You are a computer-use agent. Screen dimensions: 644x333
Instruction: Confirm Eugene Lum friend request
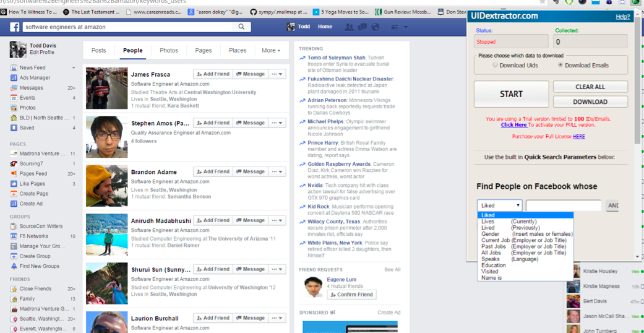pos(351,295)
